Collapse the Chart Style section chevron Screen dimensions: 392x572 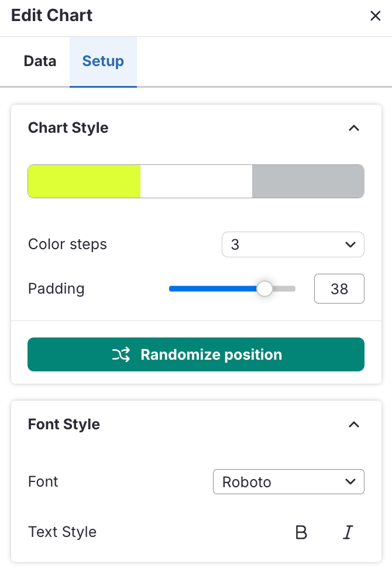coord(353,128)
